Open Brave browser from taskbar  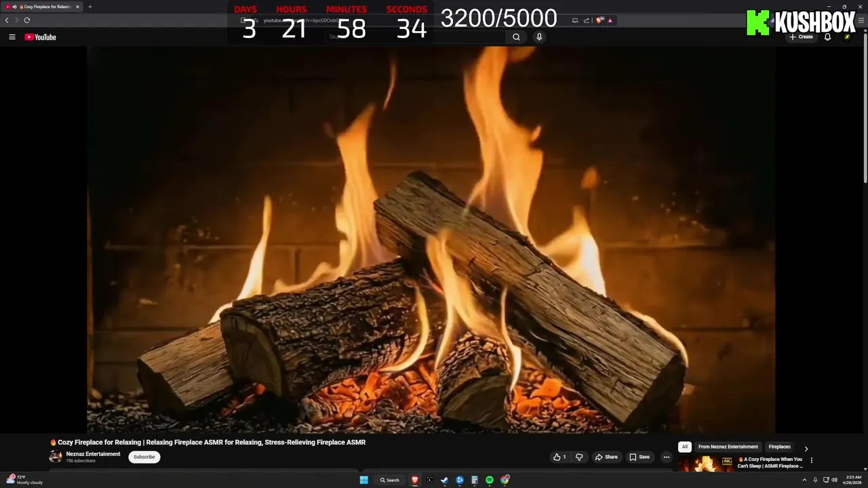pyautogui.click(x=415, y=480)
